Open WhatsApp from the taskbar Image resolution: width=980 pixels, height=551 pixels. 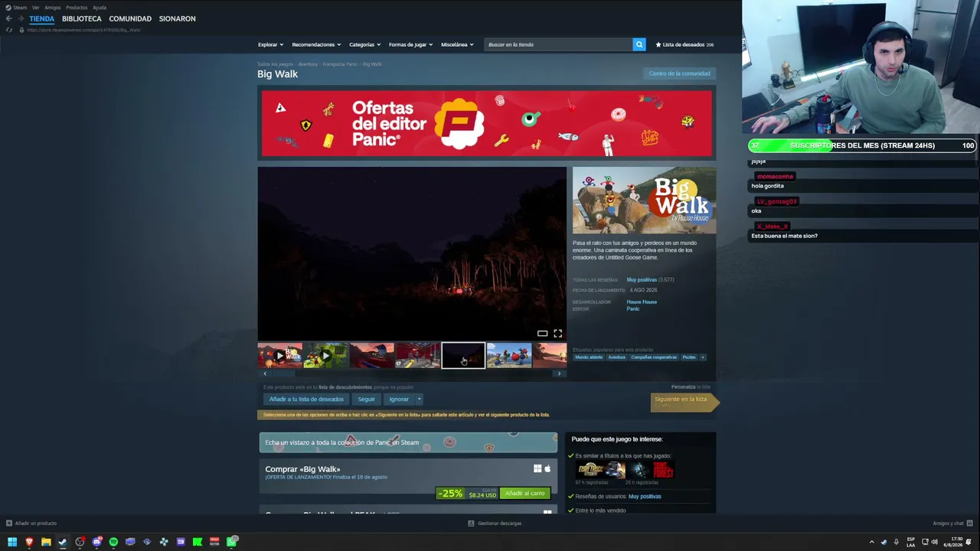(232, 542)
